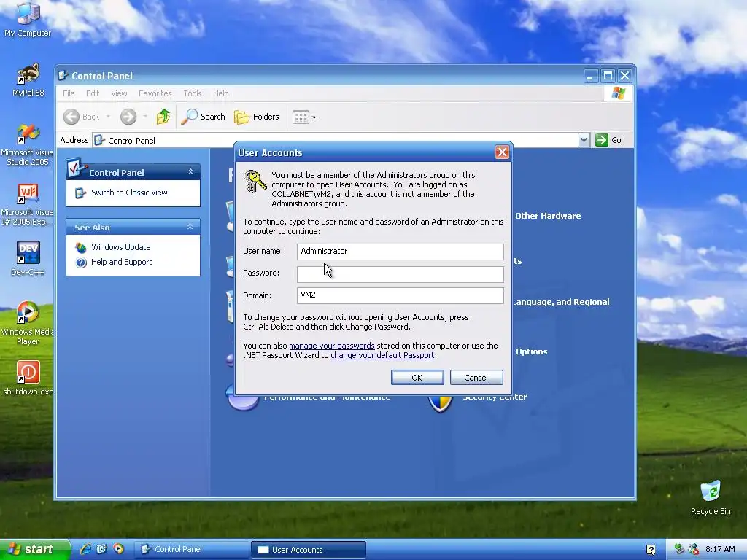
Task: Open the View menu
Action: 119,93
